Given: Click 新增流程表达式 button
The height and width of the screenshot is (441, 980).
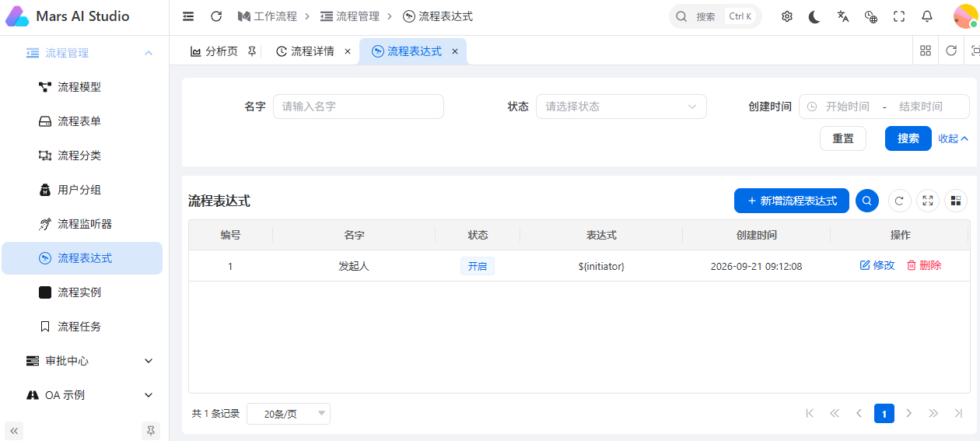Looking at the screenshot, I should 792,201.
